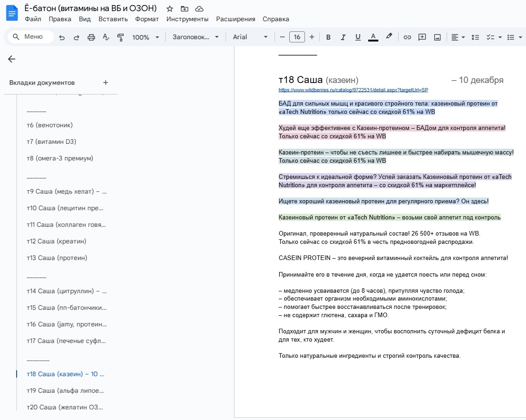Go to outline item т6 (венотоник)
The image size is (526, 420).
click(x=50, y=125)
